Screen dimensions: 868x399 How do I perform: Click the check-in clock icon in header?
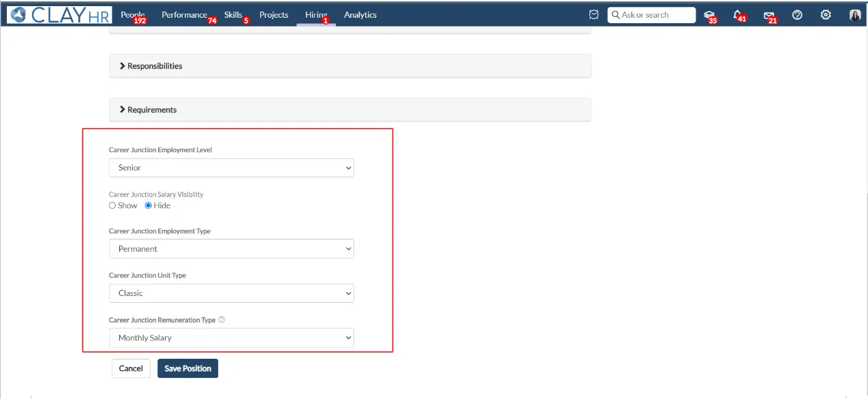(x=594, y=15)
